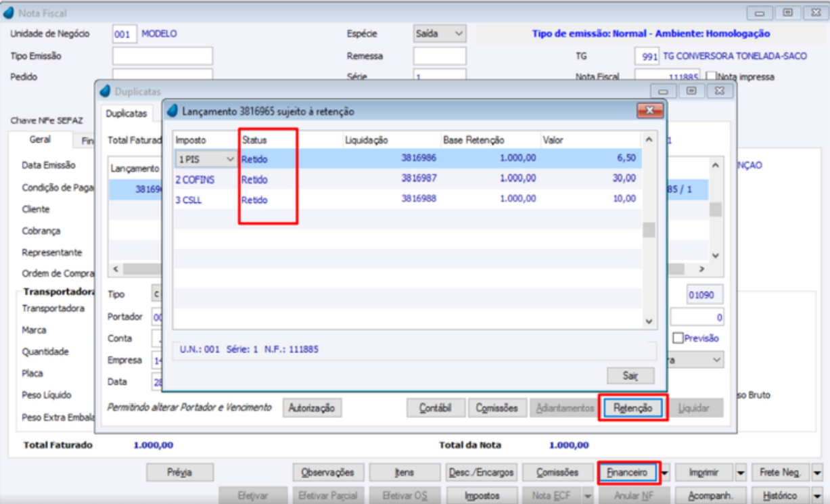Click the Duplicatas window title icon

coord(106,90)
